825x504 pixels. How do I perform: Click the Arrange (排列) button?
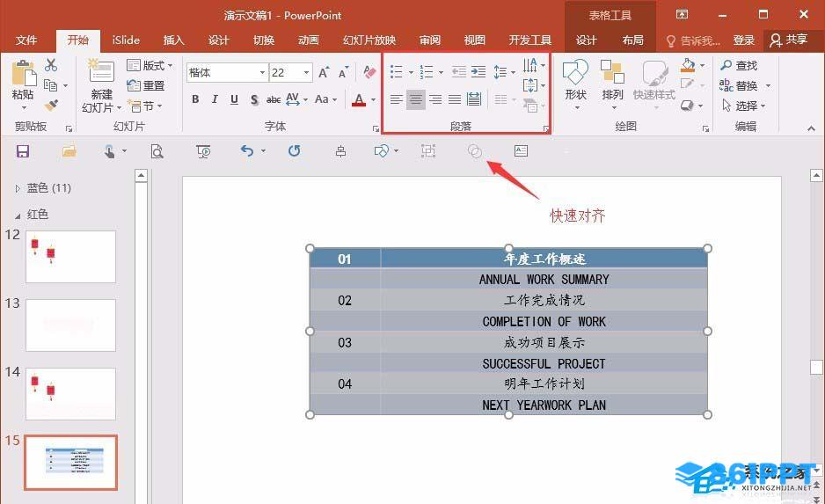612,84
